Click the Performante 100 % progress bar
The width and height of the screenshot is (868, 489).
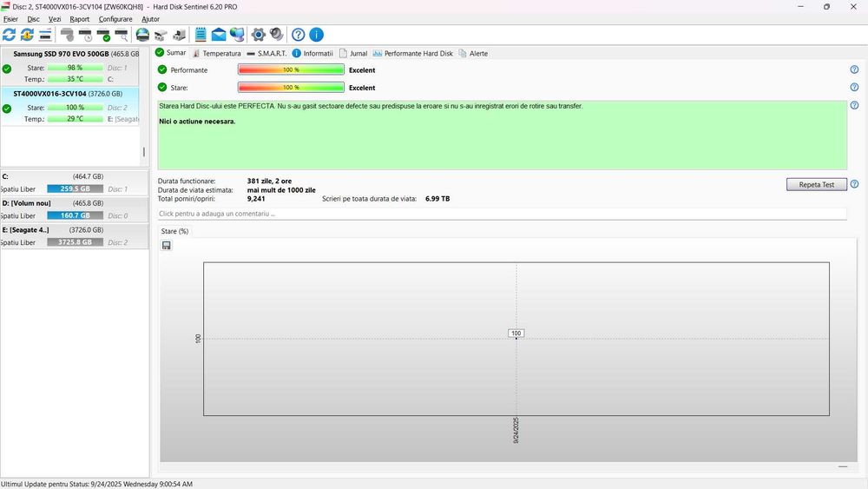pos(291,69)
